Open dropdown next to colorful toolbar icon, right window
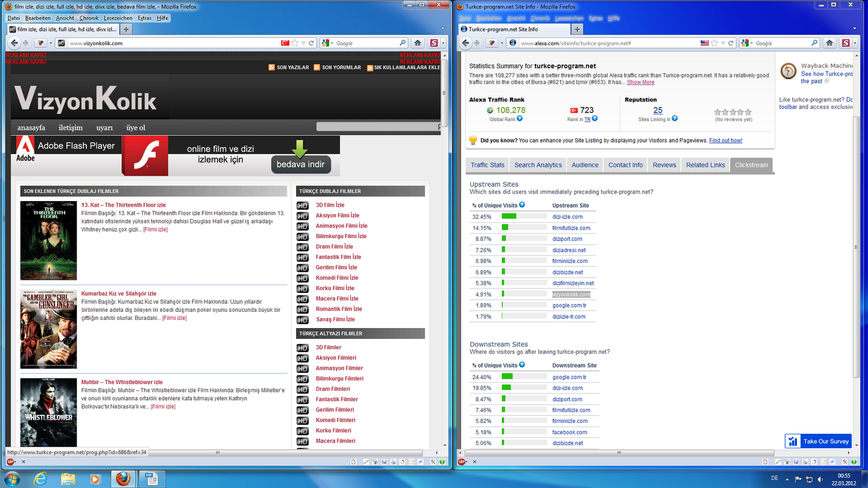 pyautogui.click(x=502, y=43)
